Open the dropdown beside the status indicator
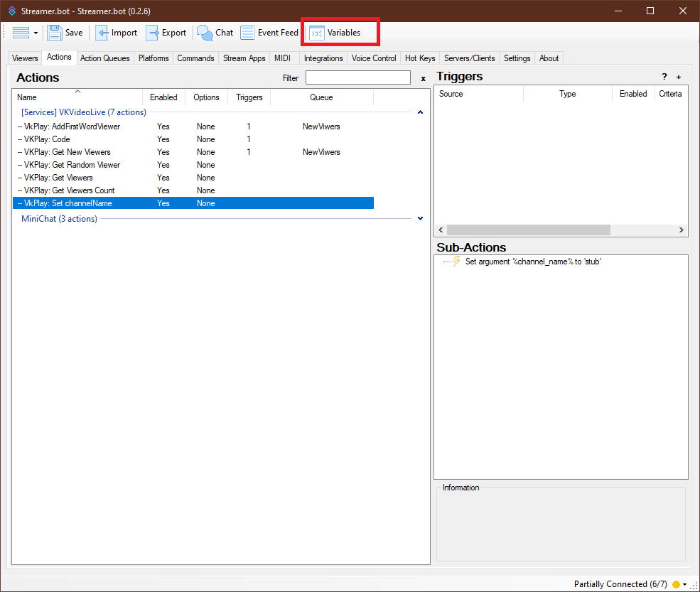The height and width of the screenshot is (592, 700). coord(685,585)
